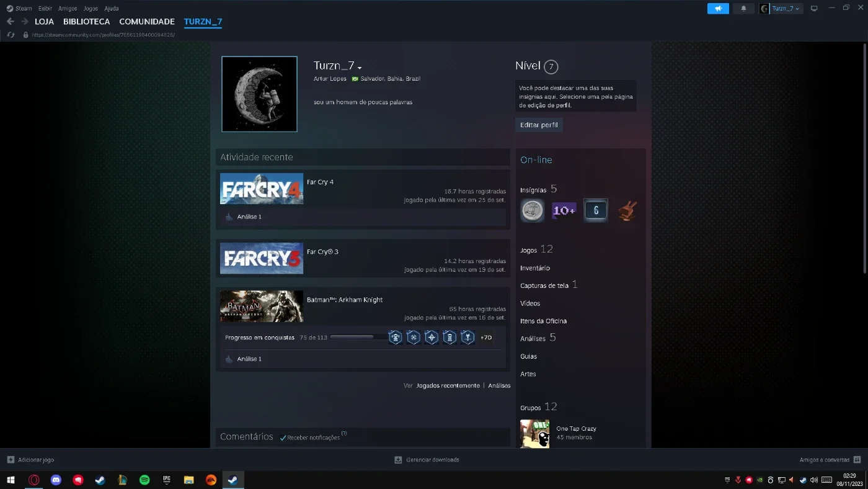Open the announcements megaphone button
868x489 pixels.
pyautogui.click(x=718, y=9)
